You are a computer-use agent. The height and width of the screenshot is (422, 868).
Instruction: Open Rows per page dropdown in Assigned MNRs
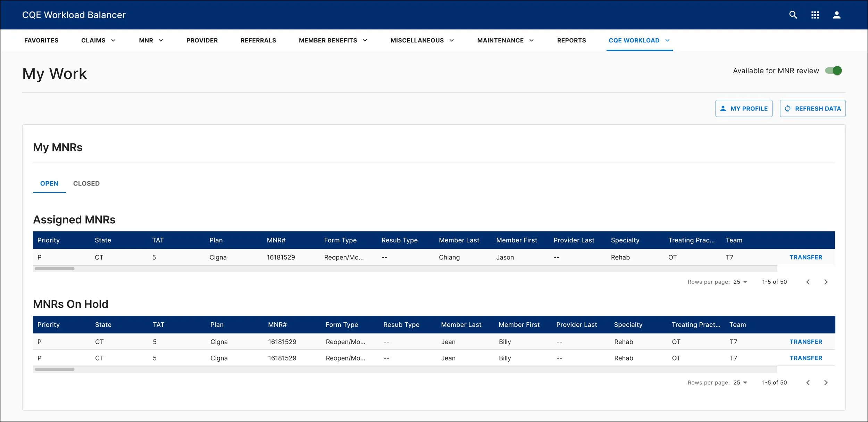[740, 282]
